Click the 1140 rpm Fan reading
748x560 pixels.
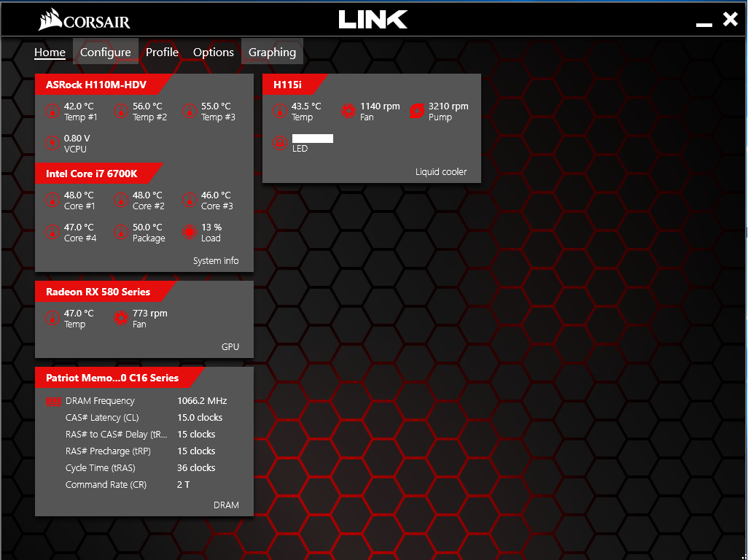pos(380,106)
